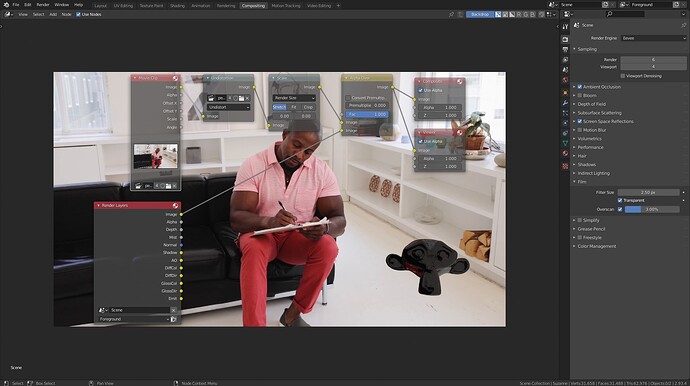Open the Material properties sphere icon

[x=565, y=154]
